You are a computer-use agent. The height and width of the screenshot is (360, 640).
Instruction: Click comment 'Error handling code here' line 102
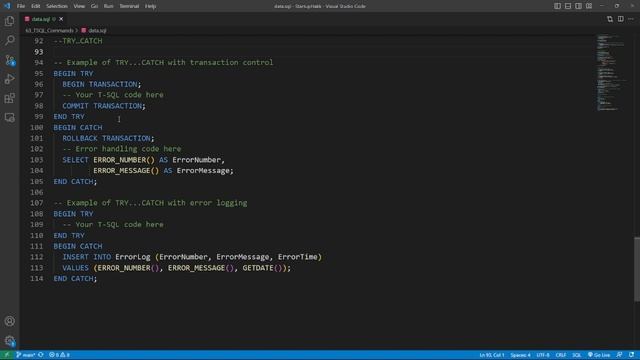click(128, 149)
